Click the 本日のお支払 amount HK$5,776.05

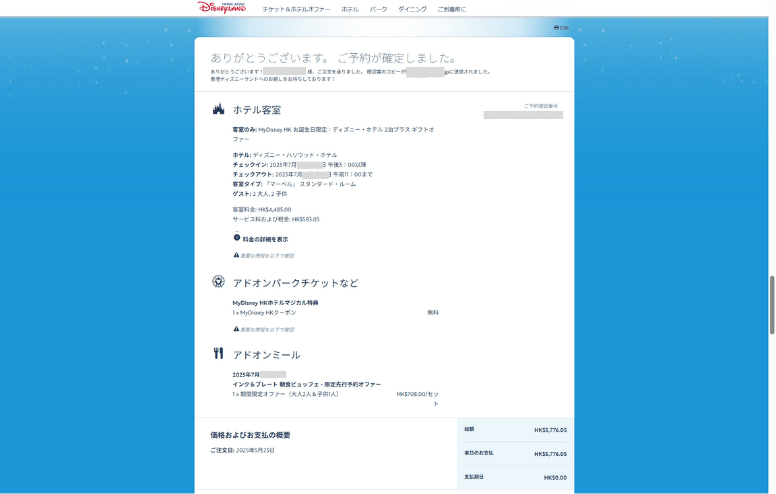[550, 454]
